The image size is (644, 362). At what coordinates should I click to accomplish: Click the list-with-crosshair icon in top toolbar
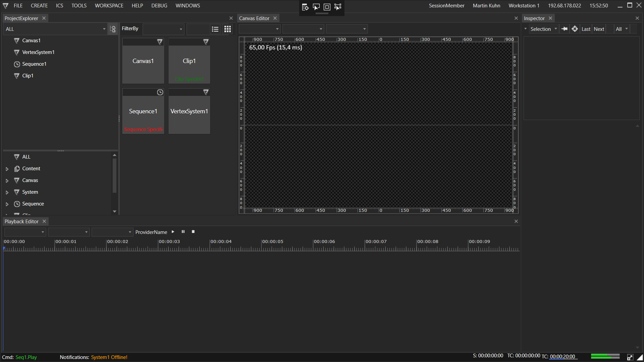305,7
